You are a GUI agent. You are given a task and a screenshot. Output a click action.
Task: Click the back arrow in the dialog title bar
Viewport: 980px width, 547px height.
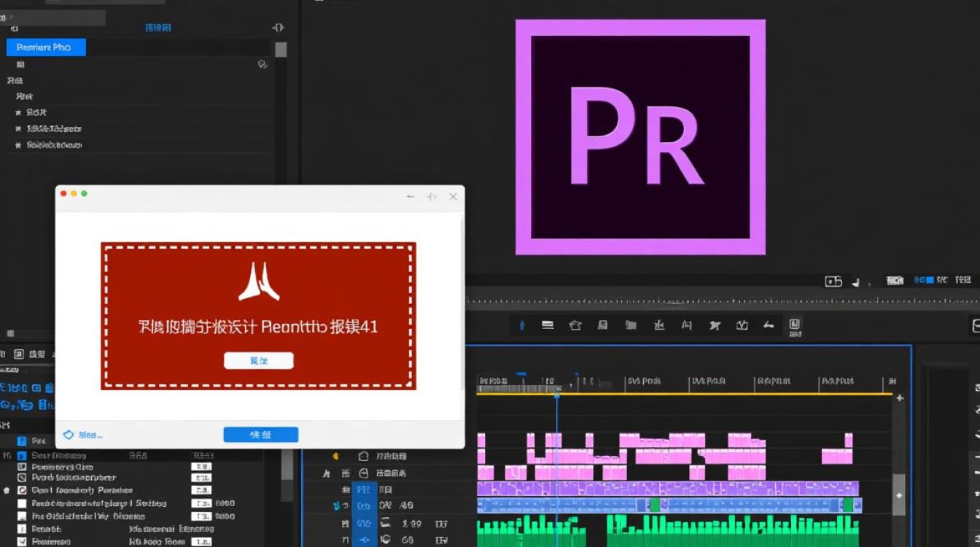point(411,197)
